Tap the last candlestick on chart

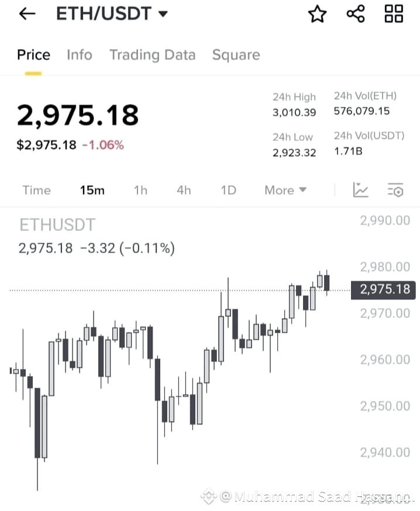327,282
